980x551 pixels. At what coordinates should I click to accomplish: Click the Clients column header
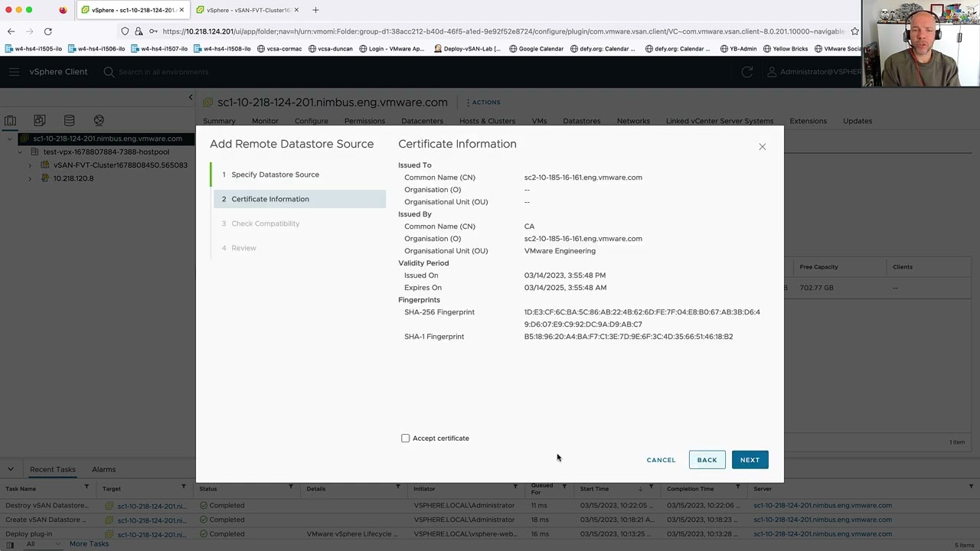pyautogui.click(x=903, y=267)
